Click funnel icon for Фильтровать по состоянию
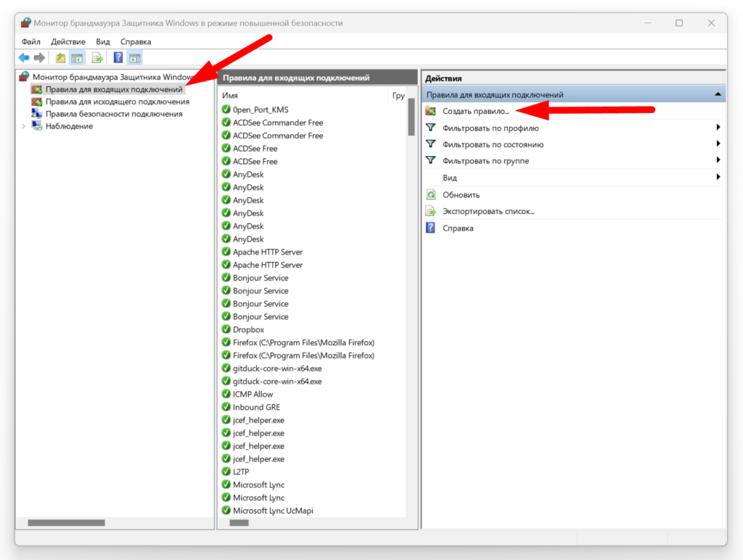 point(430,144)
